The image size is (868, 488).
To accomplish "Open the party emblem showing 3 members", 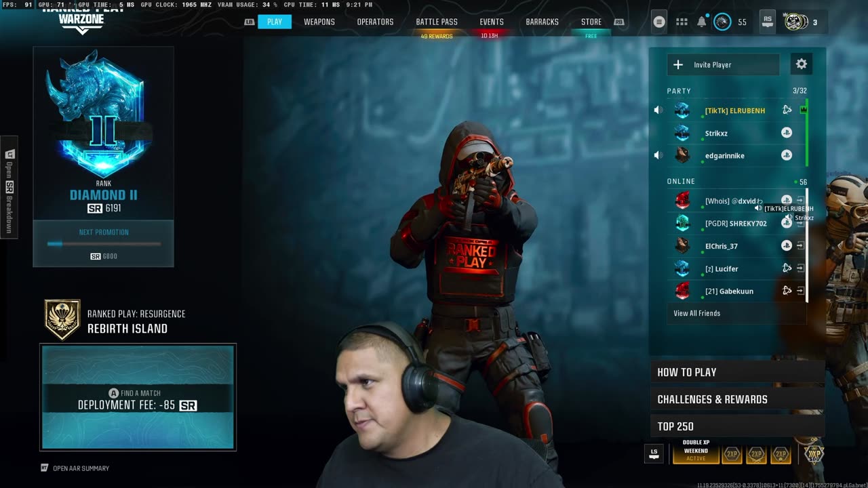I will pyautogui.click(x=796, y=22).
